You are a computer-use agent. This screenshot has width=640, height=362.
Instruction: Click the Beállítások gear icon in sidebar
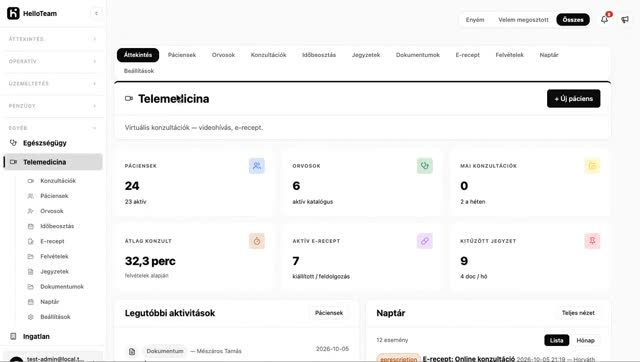(31, 317)
